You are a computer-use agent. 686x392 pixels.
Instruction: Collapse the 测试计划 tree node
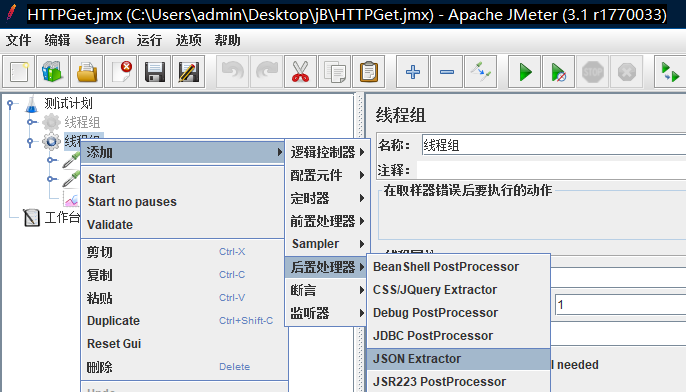pyautogui.click(x=11, y=104)
